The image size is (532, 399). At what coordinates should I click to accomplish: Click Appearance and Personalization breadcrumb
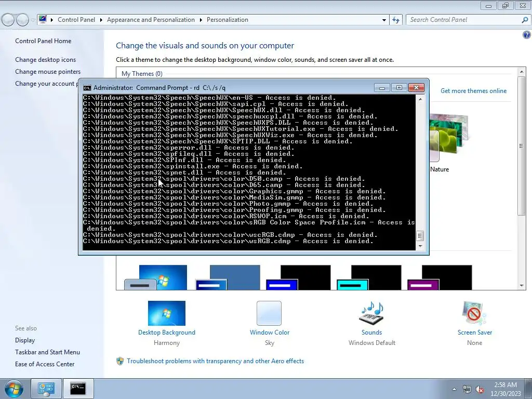pos(151,20)
